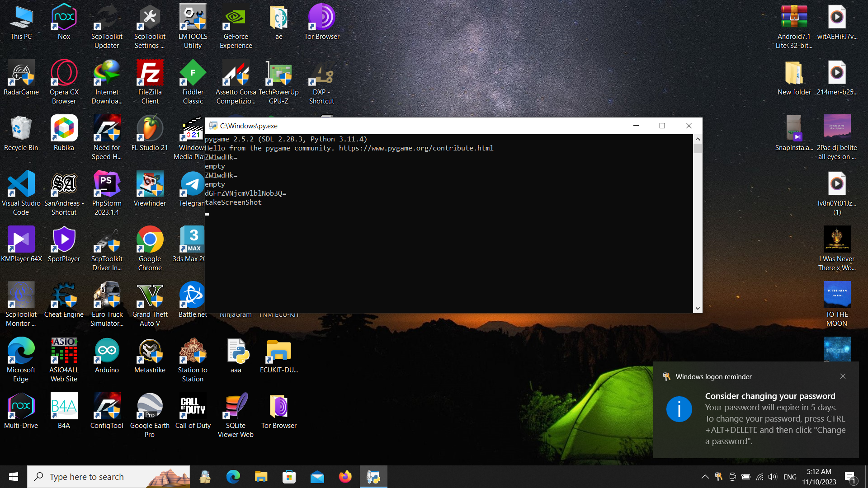The height and width of the screenshot is (488, 868).
Task: Open the Windows Start menu
Action: coord(14,477)
